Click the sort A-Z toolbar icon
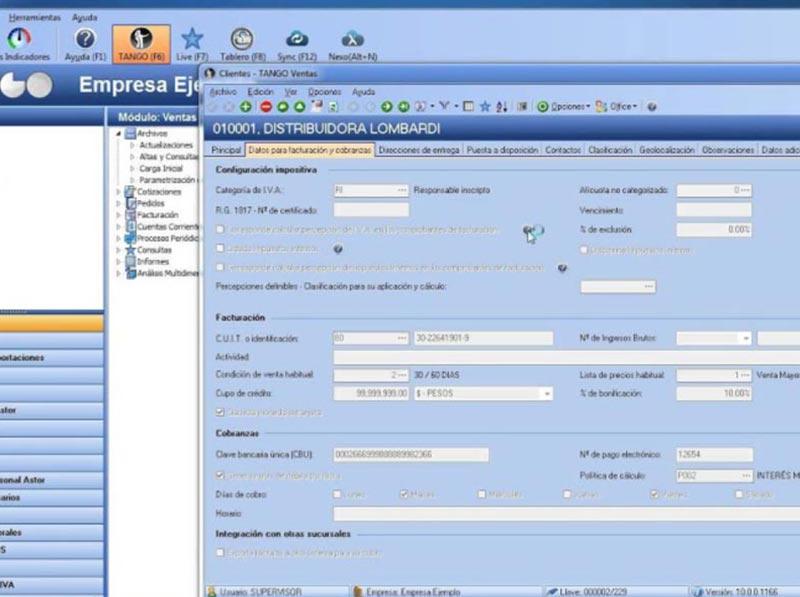Image resolution: width=800 pixels, height=597 pixels. tap(502, 107)
